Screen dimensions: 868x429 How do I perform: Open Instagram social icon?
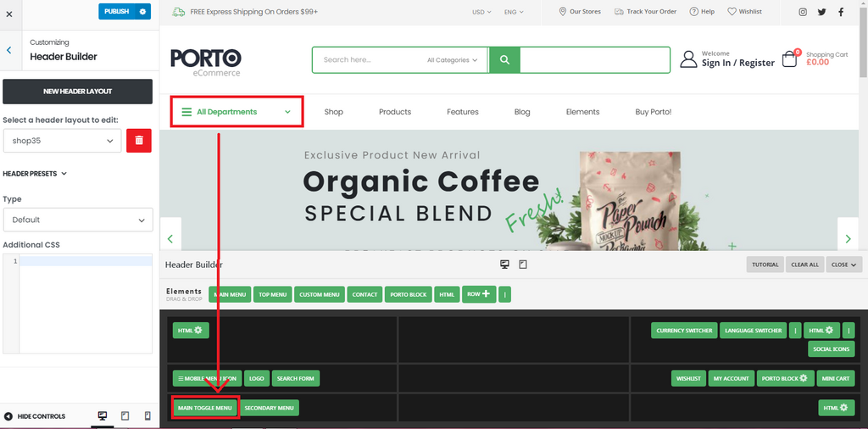[x=803, y=12]
